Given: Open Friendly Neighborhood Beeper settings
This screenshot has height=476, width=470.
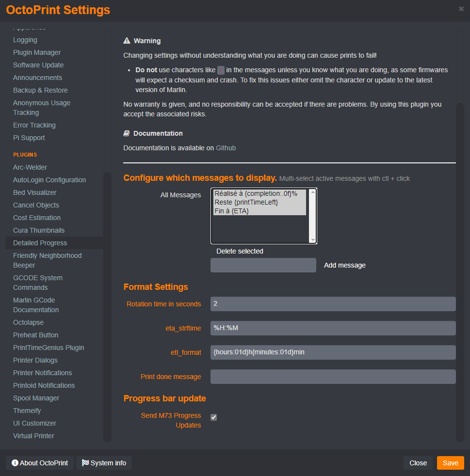Looking at the screenshot, I should pyautogui.click(x=48, y=260).
